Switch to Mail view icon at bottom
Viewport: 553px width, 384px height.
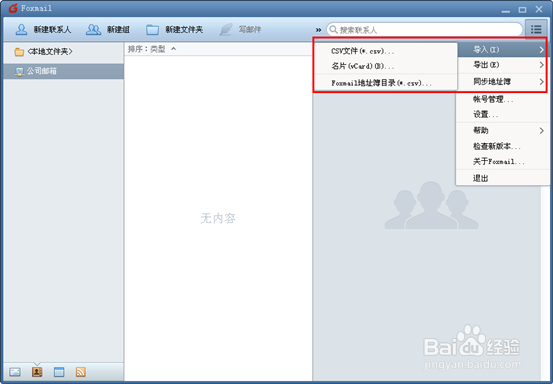click(x=15, y=372)
